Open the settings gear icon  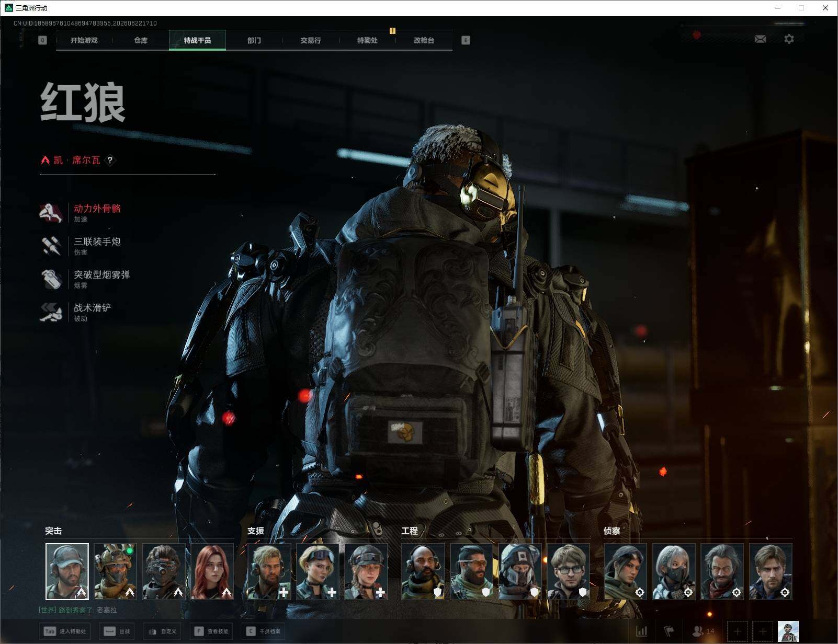coord(789,39)
